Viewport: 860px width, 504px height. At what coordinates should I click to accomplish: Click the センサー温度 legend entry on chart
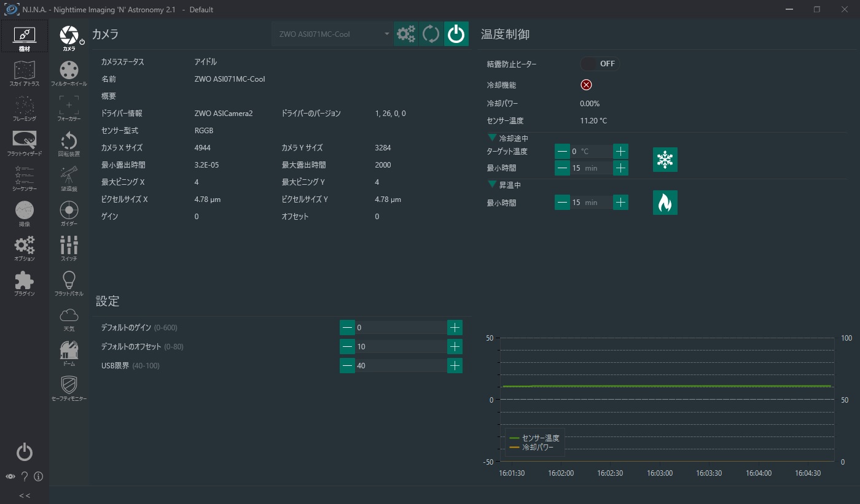tap(534, 438)
